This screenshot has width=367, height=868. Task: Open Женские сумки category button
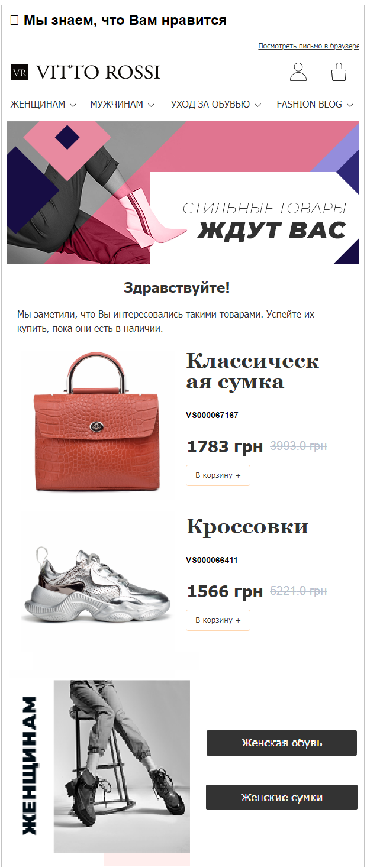point(282,798)
